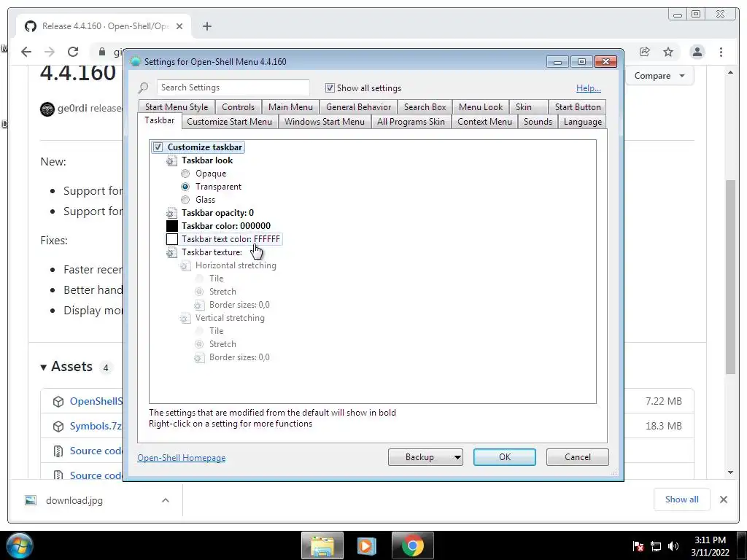Click the download.jpg file icon
This screenshot has height=560, width=747.
31,500
